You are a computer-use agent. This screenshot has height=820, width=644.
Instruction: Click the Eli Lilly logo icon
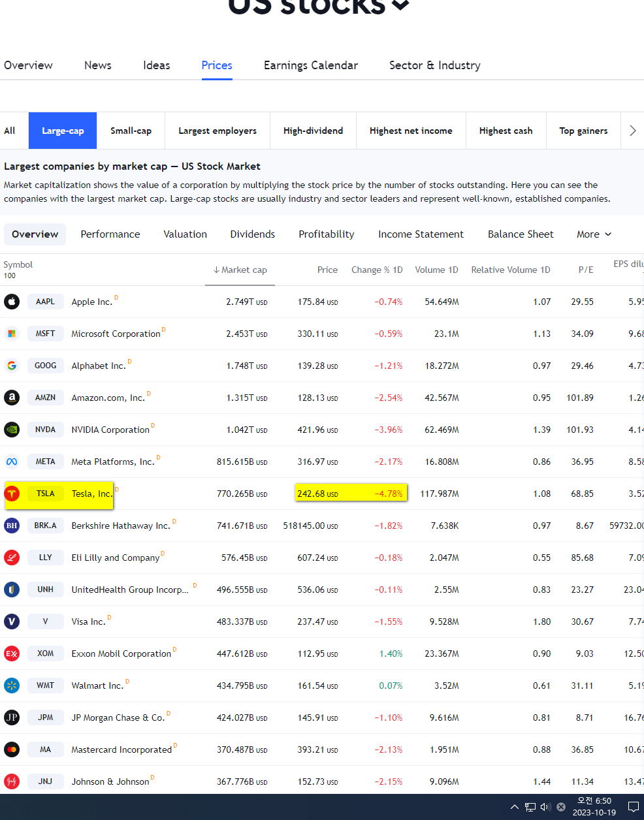point(12,558)
